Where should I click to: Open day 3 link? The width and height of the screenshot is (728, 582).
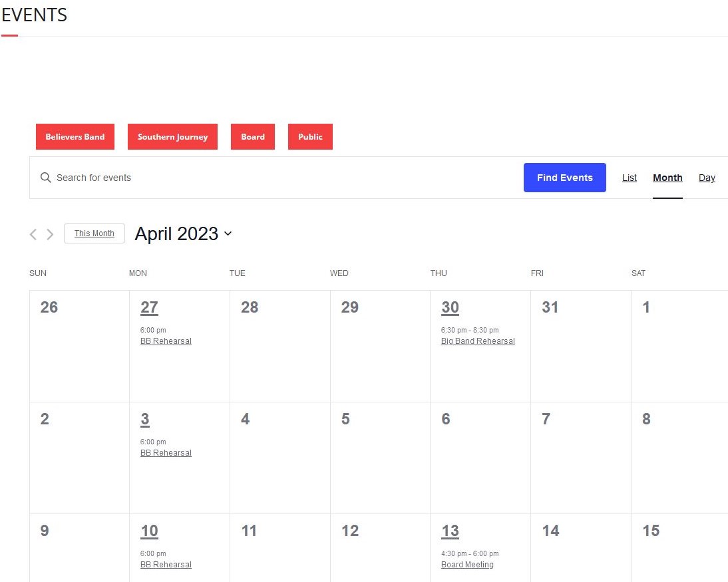pos(145,419)
